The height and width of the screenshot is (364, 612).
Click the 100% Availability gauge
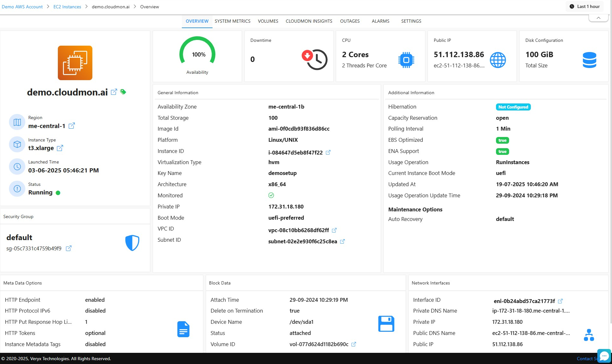pos(197,54)
